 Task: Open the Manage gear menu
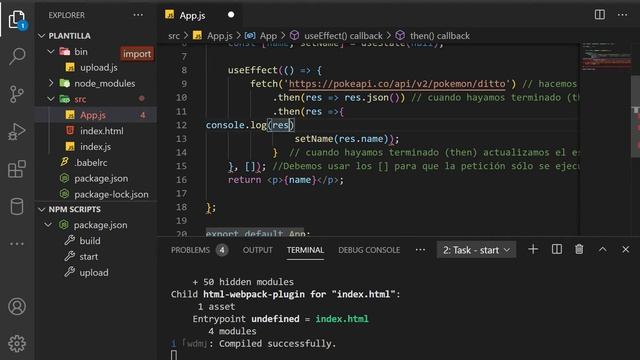tap(17, 344)
